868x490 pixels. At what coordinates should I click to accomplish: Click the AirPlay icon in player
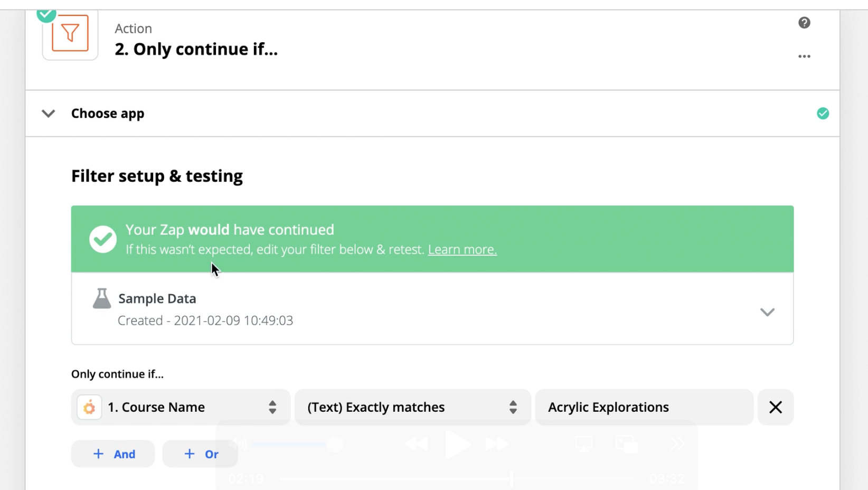(x=583, y=444)
